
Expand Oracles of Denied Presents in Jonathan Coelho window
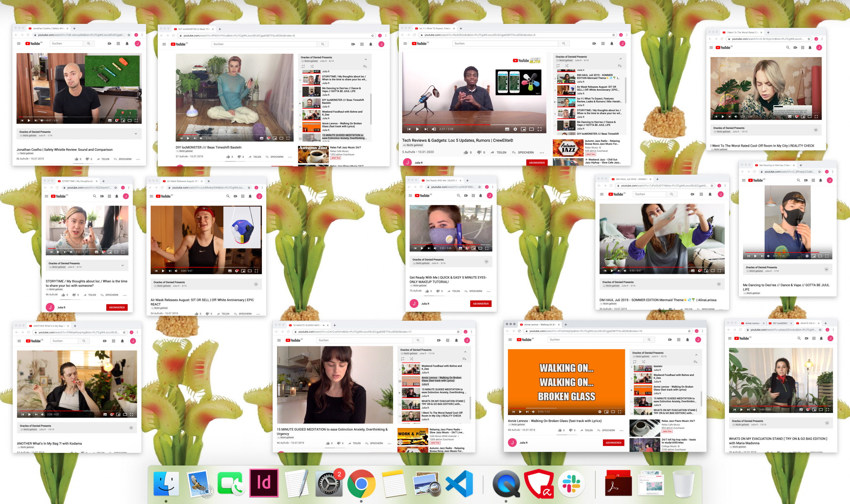(136, 133)
